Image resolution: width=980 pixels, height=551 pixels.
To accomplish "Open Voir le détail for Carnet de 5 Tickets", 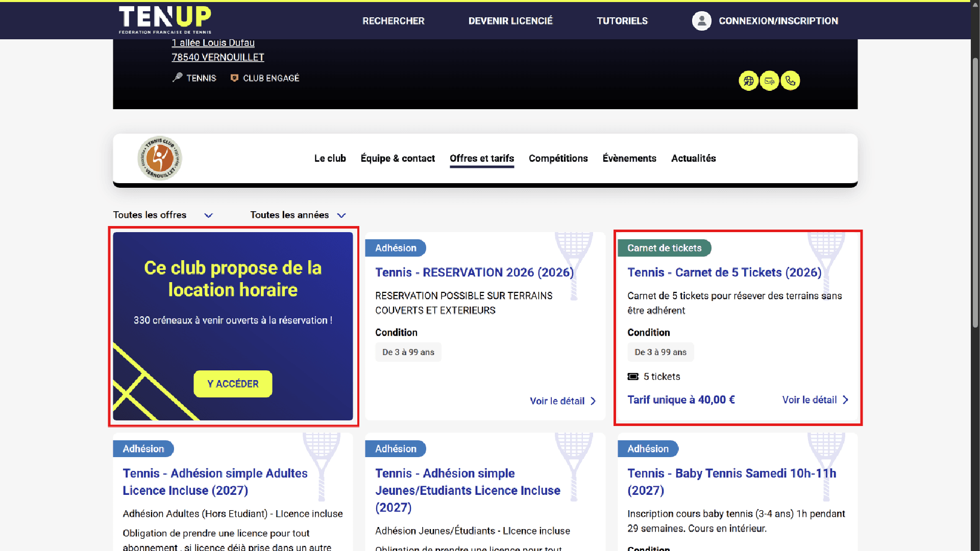I will (815, 400).
